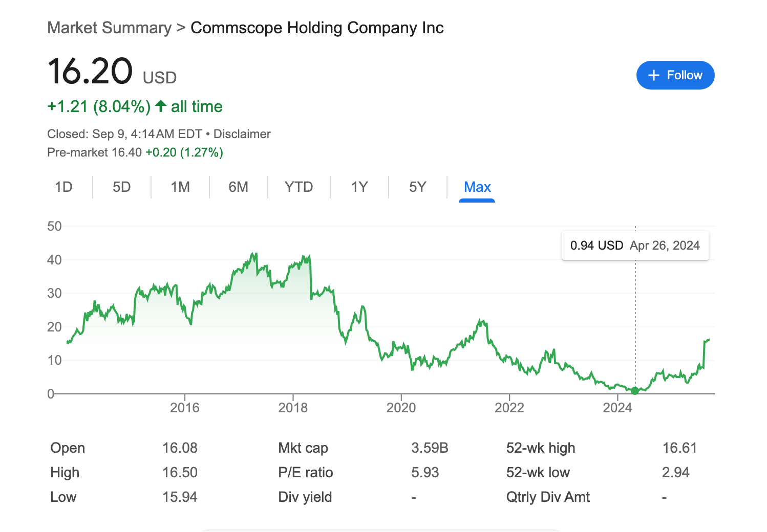Switch to the YTD range tab
This screenshot has width=767, height=532.
point(299,187)
